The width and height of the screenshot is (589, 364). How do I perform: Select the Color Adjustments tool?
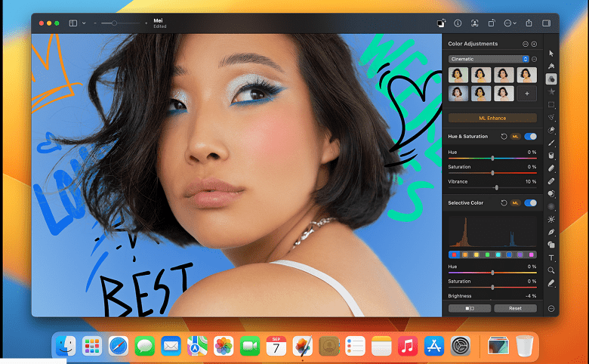coord(551,79)
